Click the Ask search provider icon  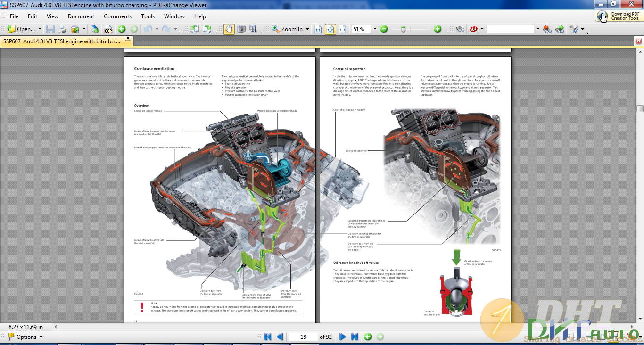pos(474,29)
